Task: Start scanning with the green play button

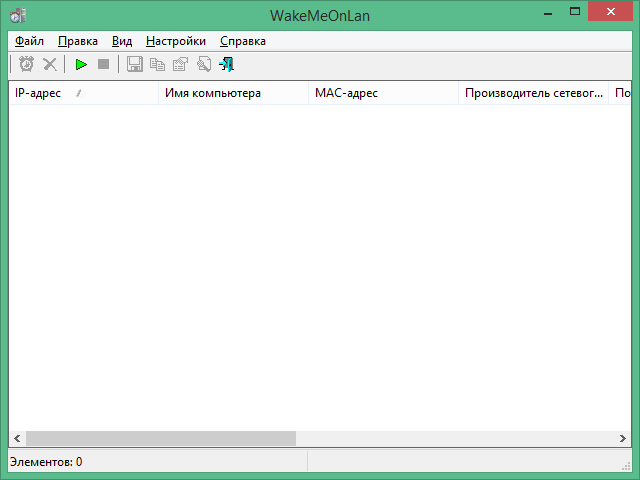Action: [81, 64]
